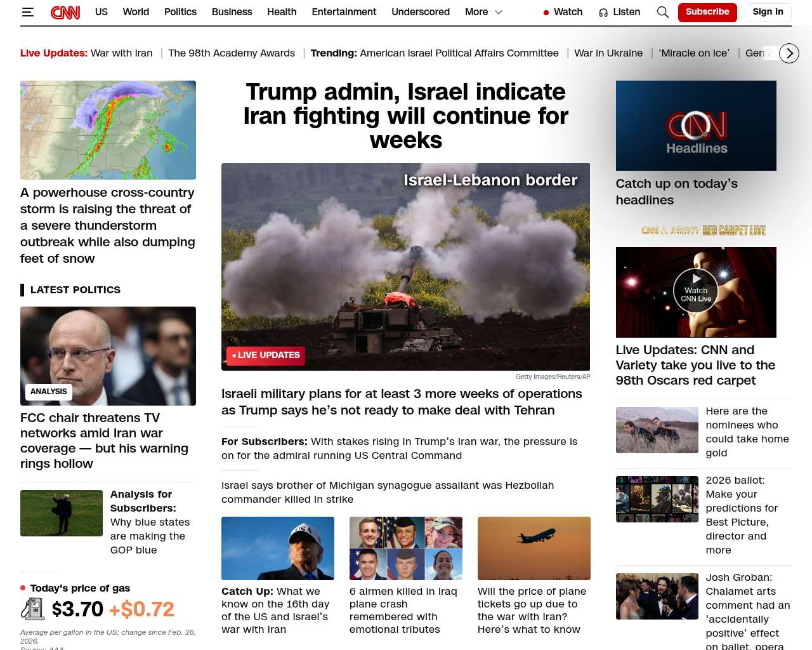Open War in Ukraine trending link

coord(608,53)
